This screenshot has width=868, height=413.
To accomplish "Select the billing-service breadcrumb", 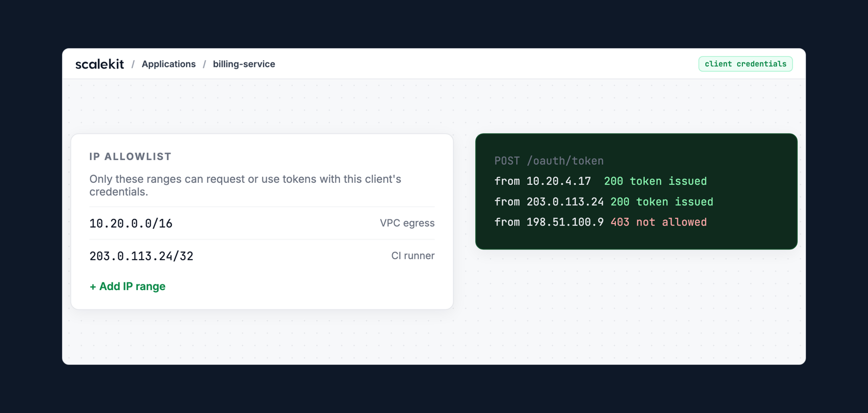I will pyautogui.click(x=244, y=64).
